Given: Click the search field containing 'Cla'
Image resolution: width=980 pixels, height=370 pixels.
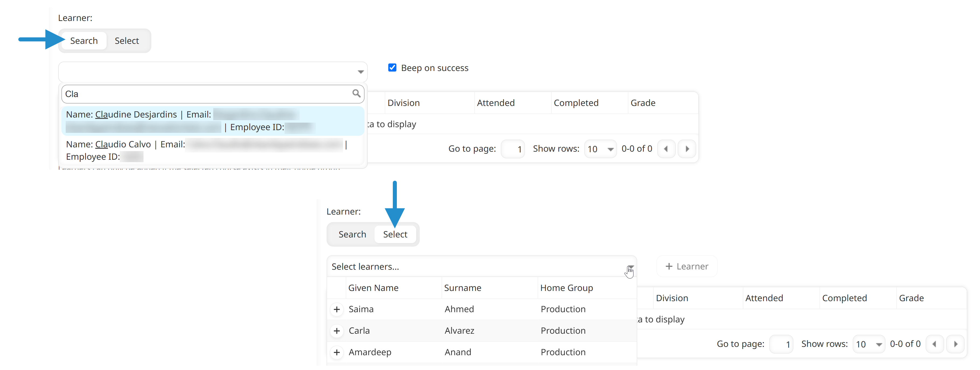Looking at the screenshot, I should (x=213, y=94).
